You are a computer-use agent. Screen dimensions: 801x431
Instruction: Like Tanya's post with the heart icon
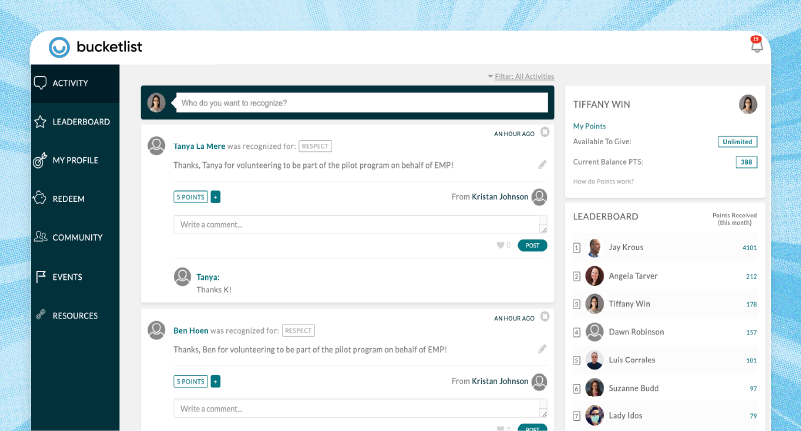pyautogui.click(x=501, y=246)
